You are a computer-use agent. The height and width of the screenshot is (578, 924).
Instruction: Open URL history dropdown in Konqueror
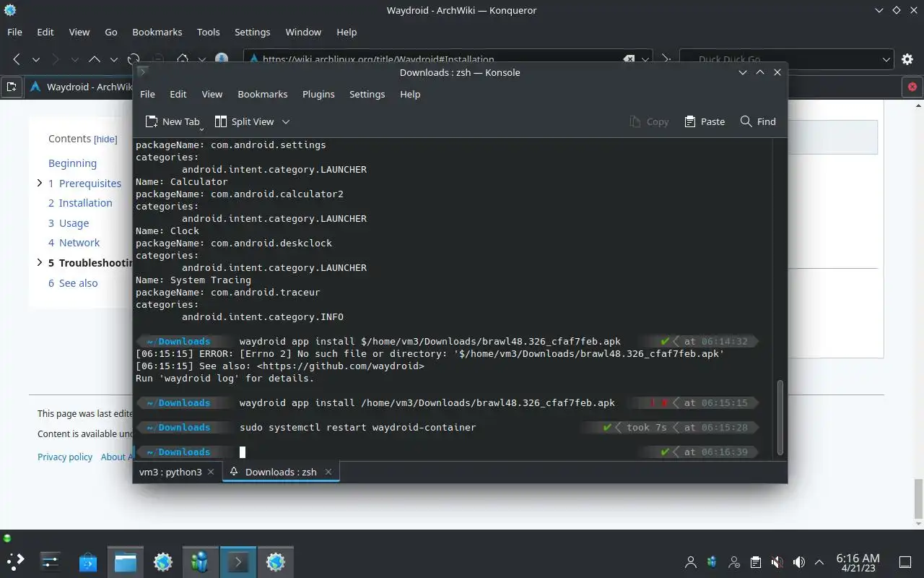(645, 59)
